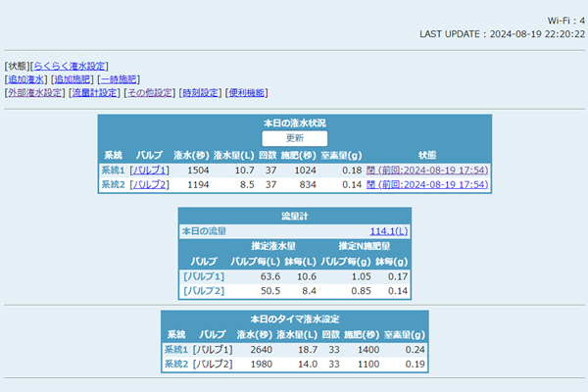Click the 閉 status link for 系統1
The image size is (588, 392).
(x=371, y=171)
